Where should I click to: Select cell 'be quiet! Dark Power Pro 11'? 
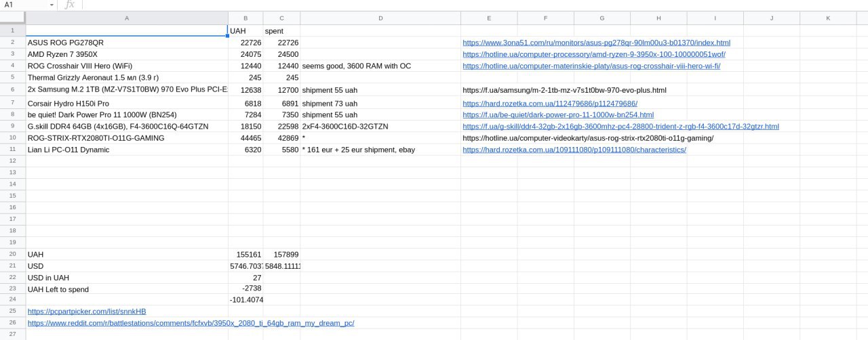[127, 115]
